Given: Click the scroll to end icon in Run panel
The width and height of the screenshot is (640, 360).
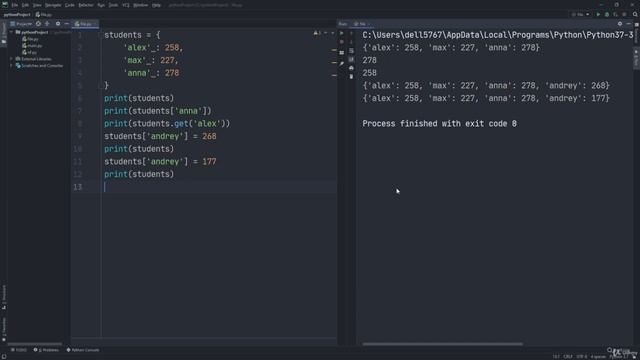Looking at the screenshot, I should click(351, 60).
